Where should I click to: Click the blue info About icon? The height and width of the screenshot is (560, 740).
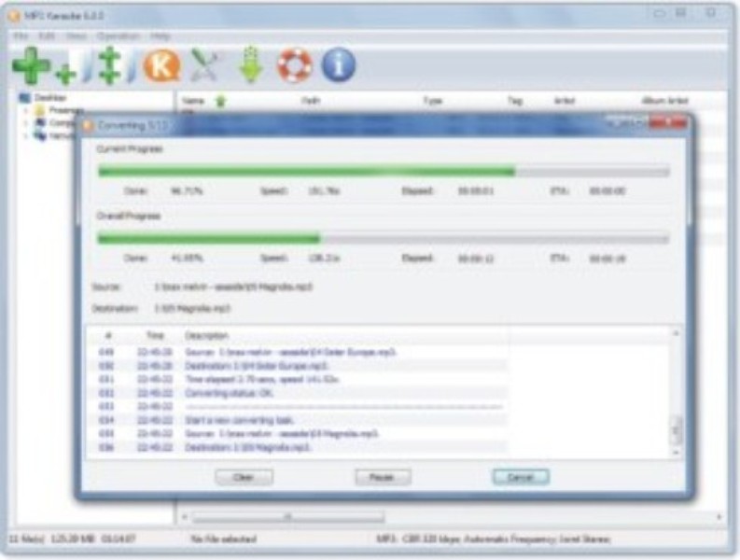coord(339,65)
